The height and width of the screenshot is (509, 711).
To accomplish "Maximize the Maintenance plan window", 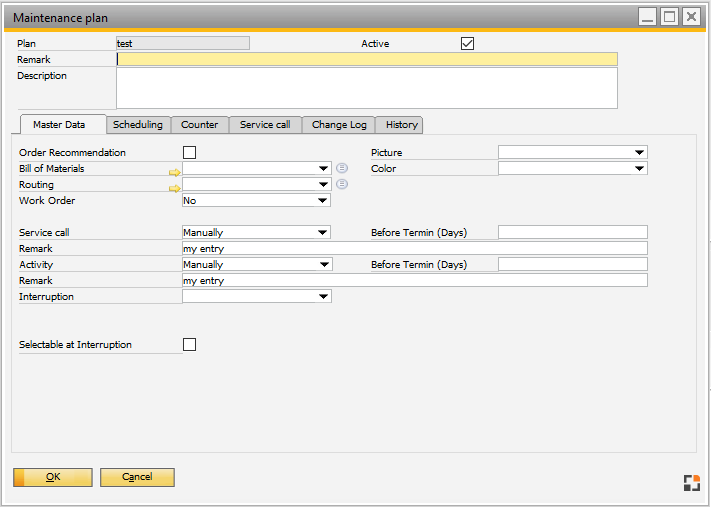I will point(669,17).
